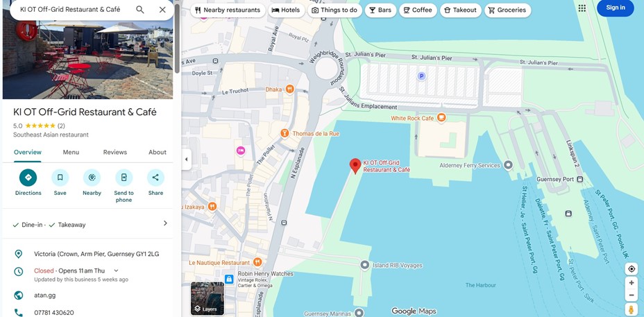The height and width of the screenshot is (317, 644).
Task: Click the side panel scrollbar
Action: tap(177, 38)
